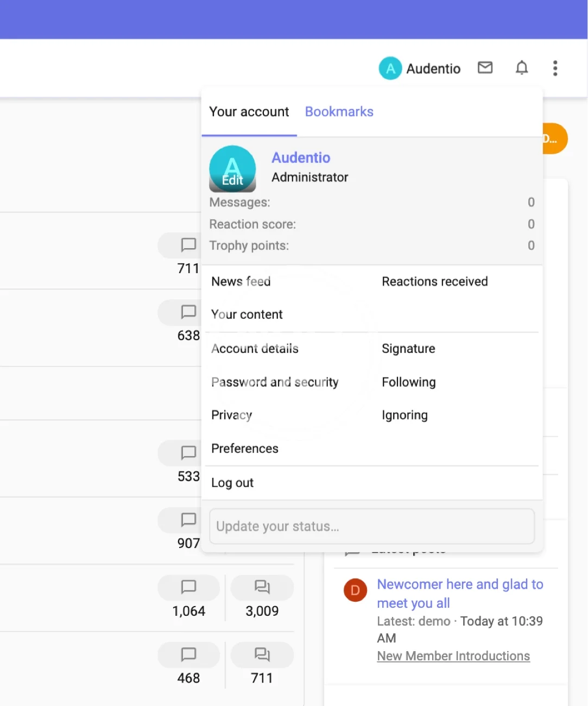
Task: Open the Preferences menu item
Action: pos(245,449)
